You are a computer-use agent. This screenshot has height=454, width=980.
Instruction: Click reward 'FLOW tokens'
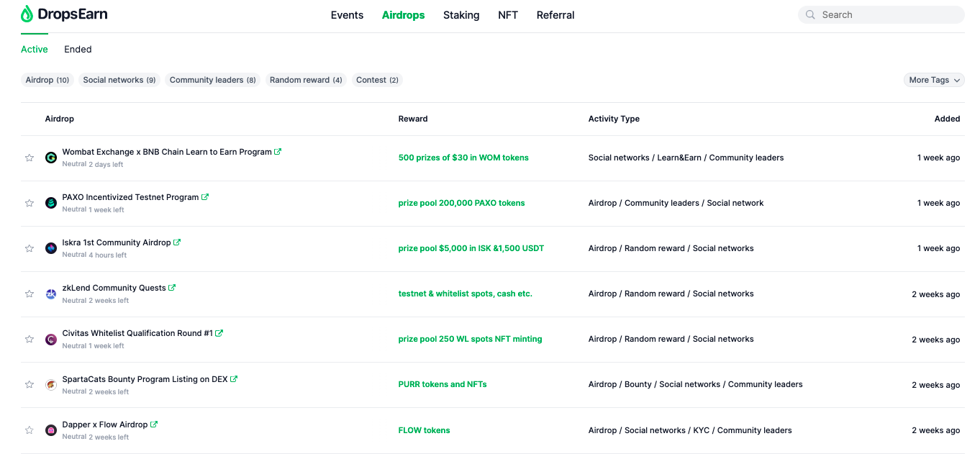[425, 430]
